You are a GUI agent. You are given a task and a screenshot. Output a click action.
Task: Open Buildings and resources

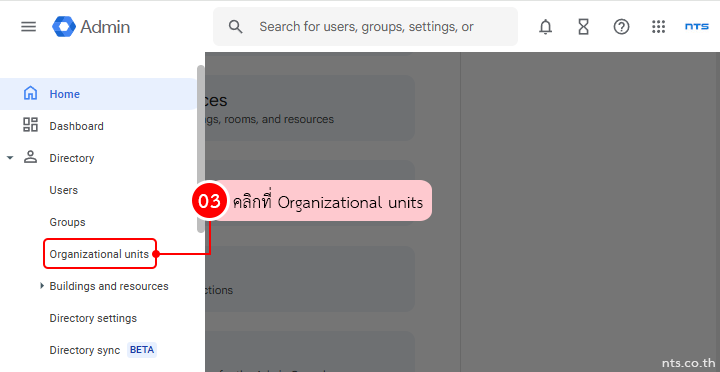click(109, 286)
